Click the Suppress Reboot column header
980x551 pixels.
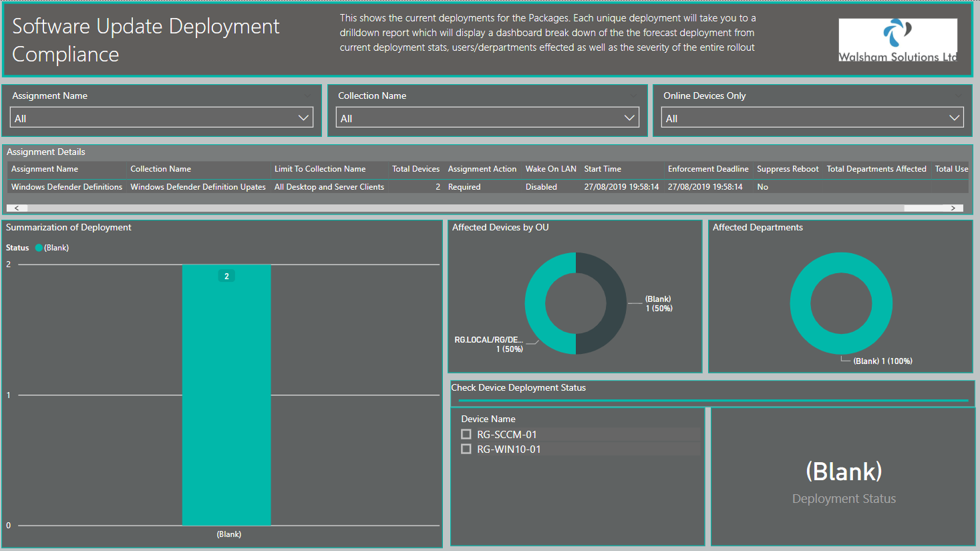click(x=788, y=169)
